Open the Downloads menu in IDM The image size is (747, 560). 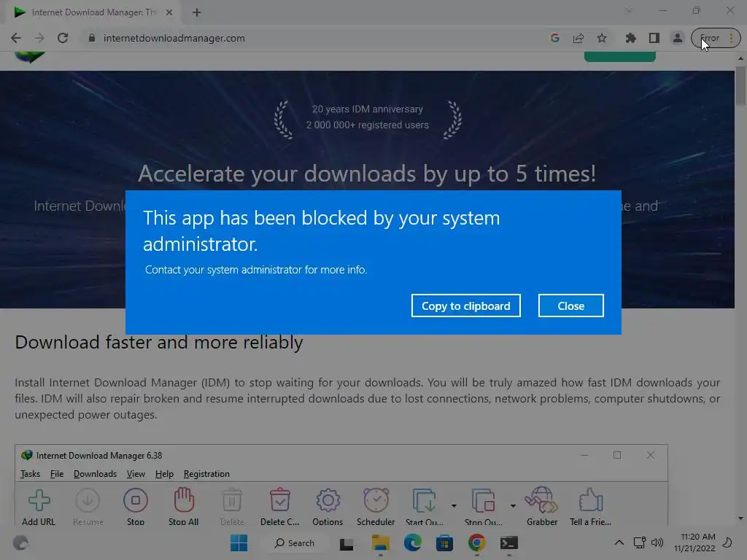point(95,474)
